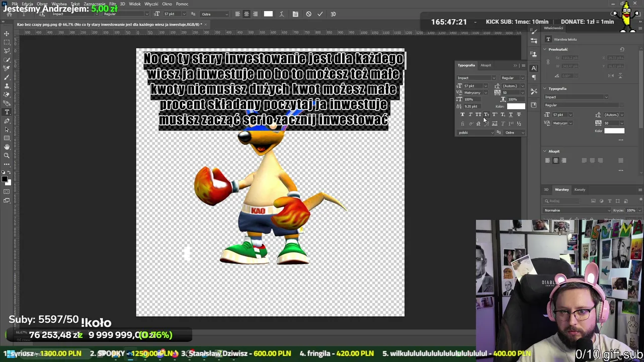Open the polski language dropdown
The height and width of the screenshot is (362, 644).
click(x=475, y=133)
